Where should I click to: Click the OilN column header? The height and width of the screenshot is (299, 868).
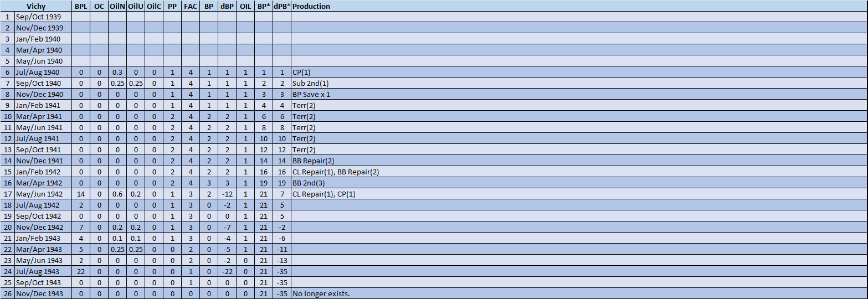coord(117,6)
